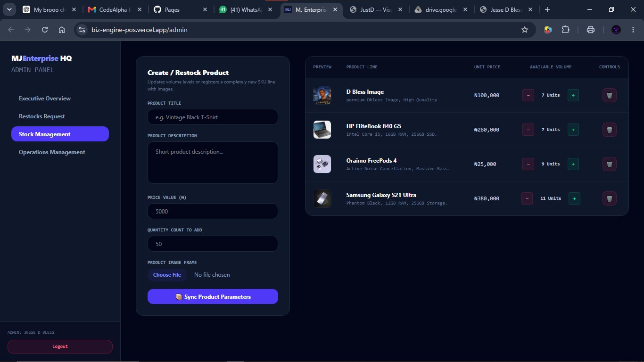The height and width of the screenshot is (362, 644).
Task: Click trash icon for Oraimo FreePods 4
Action: pyautogui.click(x=609, y=164)
